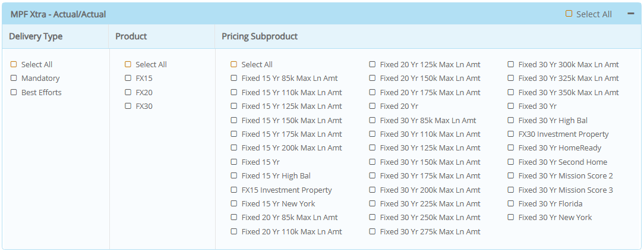
Task: Collapse the MPF Xtra - Actual/Actual panel
Action: pos(631,14)
